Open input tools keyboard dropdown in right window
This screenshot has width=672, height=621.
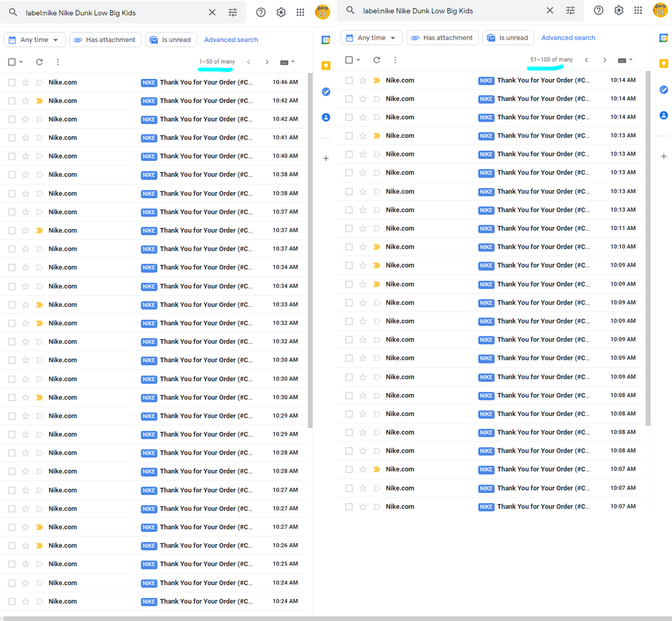click(x=625, y=59)
